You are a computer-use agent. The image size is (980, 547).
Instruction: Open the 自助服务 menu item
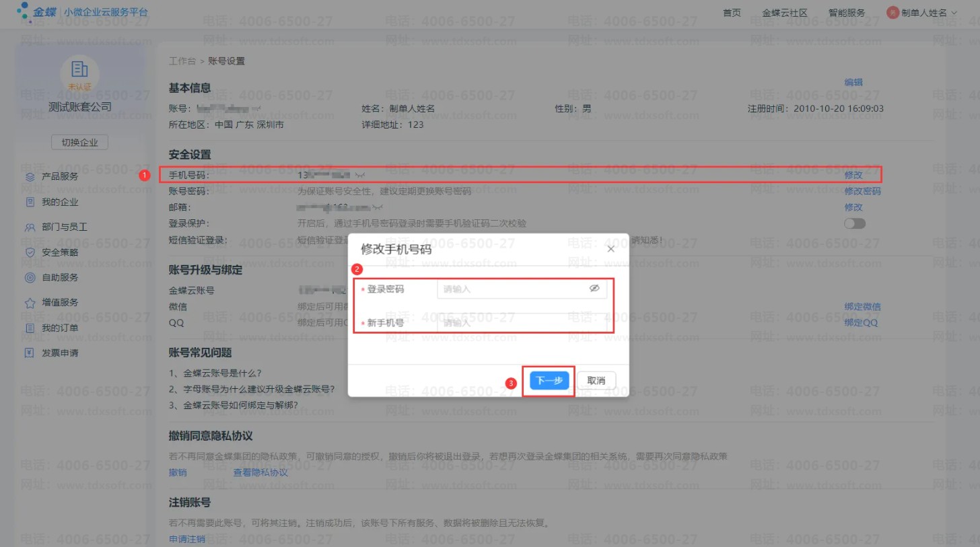(60, 277)
